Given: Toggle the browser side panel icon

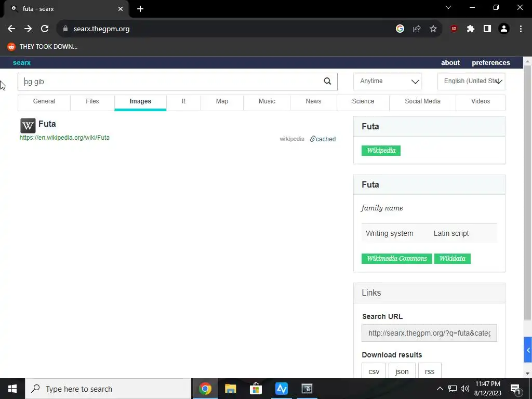Looking at the screenshot, I should tap(487, 29).
